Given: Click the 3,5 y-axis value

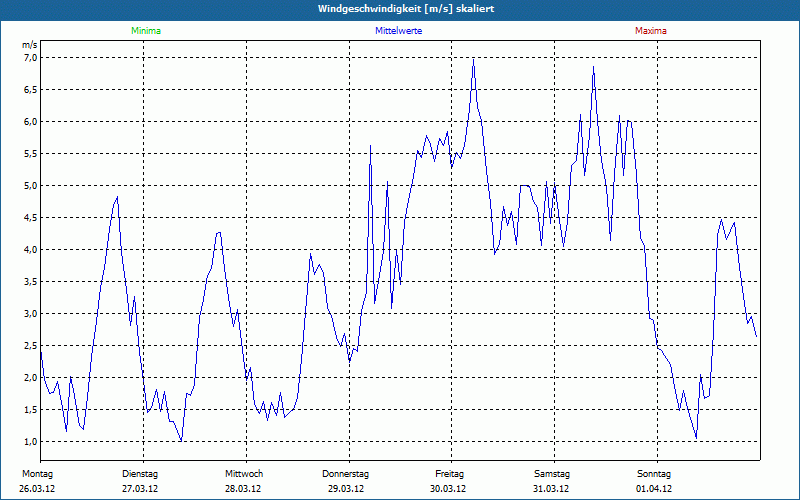Looking at the screenshot, I should (31, 282).
